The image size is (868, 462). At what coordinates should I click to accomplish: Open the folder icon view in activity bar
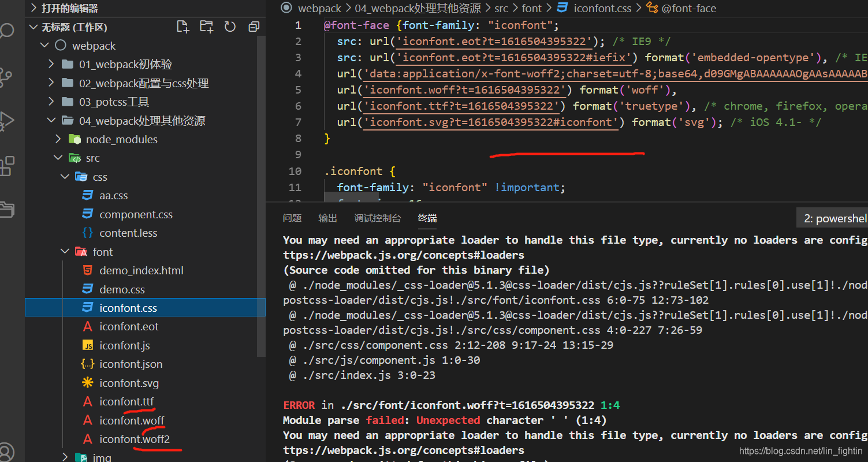click(x=6, y=209)
